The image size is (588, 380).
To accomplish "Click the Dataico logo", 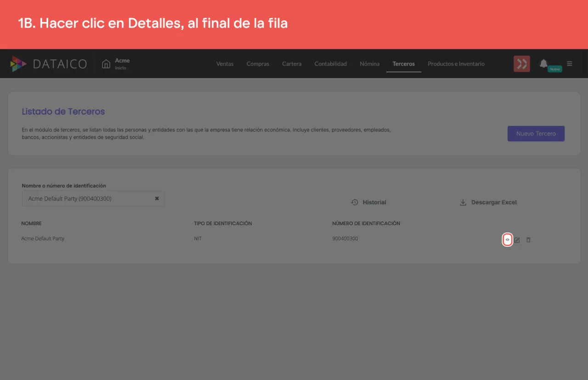I will 49,64.
